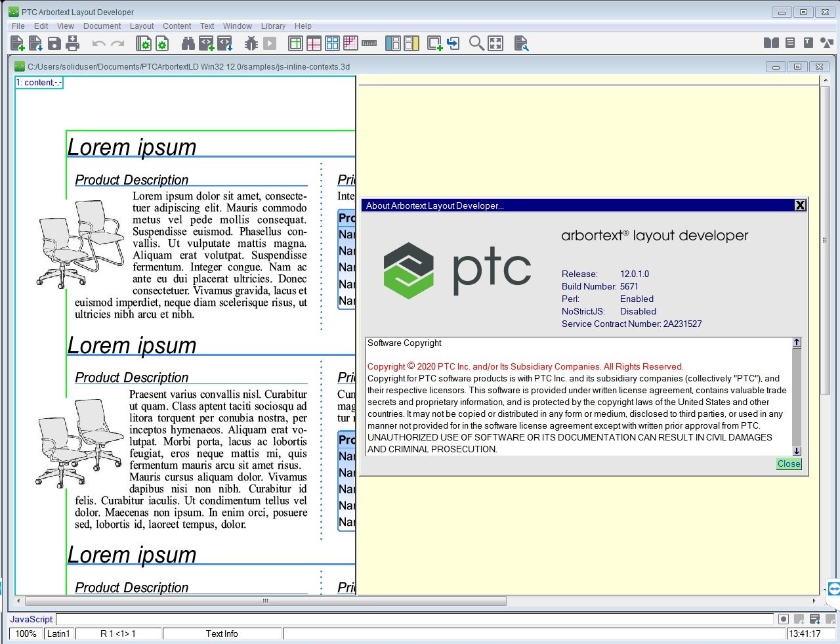Click the add frame icon with plus

click(434, 43)
